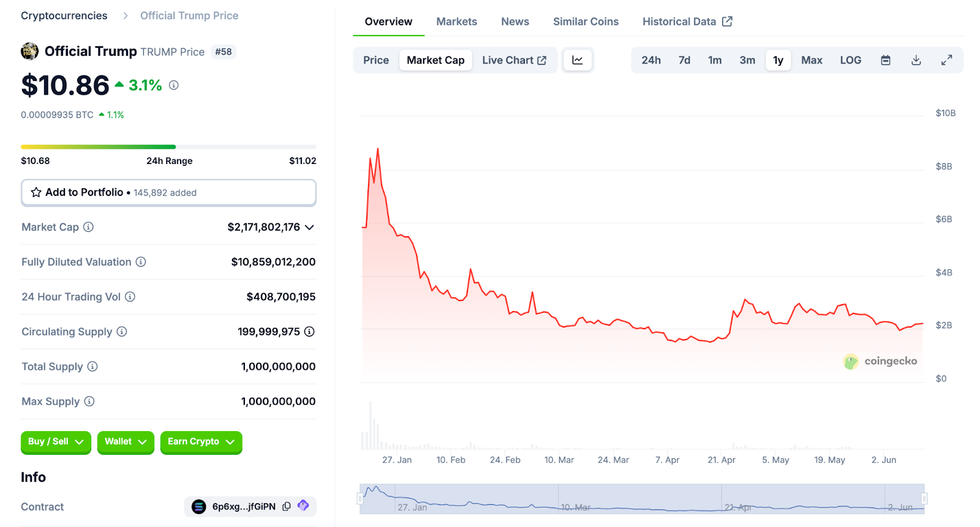The height and width of the screenshot is (527, 980).
Task: Select the 1y time range
Action: point(778,60)
